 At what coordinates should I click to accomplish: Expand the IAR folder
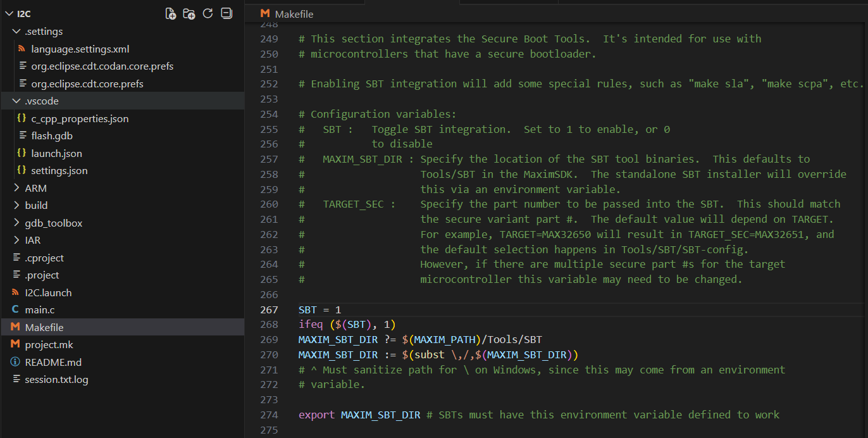pyautogui.click(x=16, y=240)
